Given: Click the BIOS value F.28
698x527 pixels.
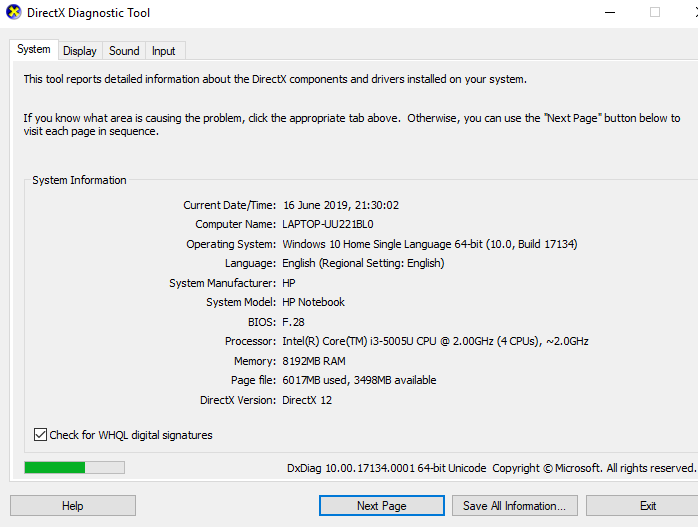Looking at the screenshot, I should pyautogui.click(x=293, y=322).
